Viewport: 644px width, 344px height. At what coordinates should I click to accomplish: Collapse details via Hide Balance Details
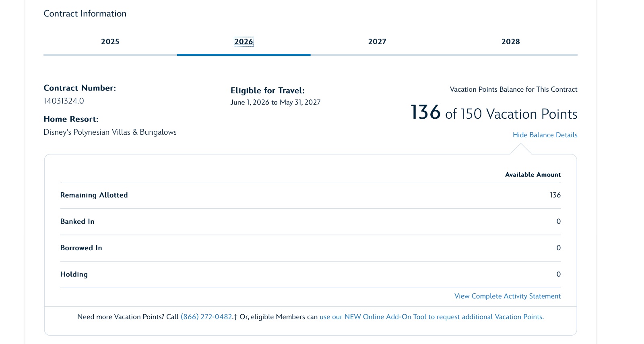coord(545,135)
